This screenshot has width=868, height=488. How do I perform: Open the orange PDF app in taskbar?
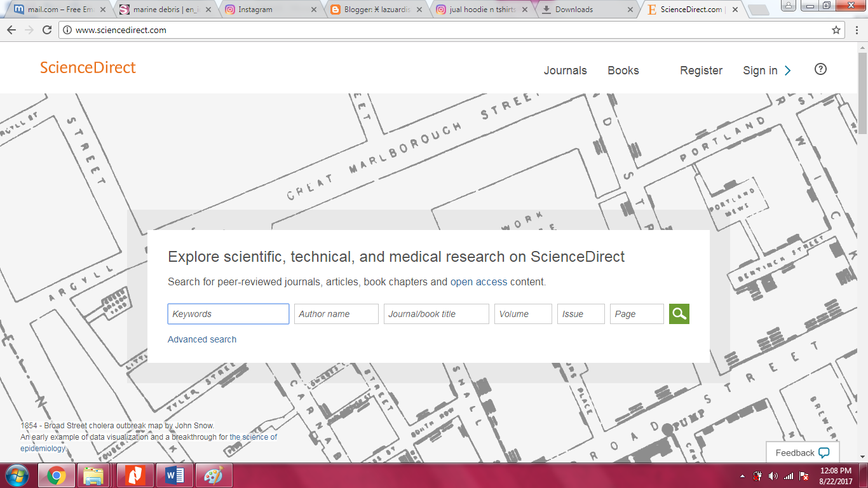(134, 475)
